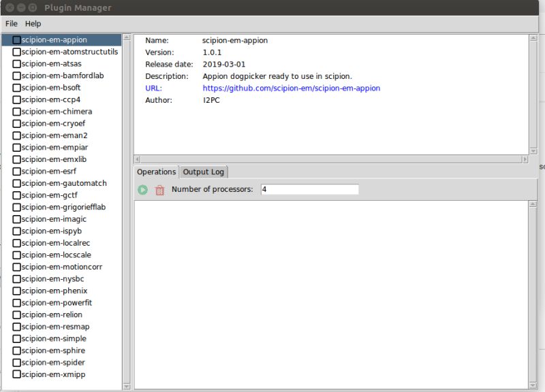Check the scipion-em-chimera checkbox
545x392 pixels.
pos(16,111)
